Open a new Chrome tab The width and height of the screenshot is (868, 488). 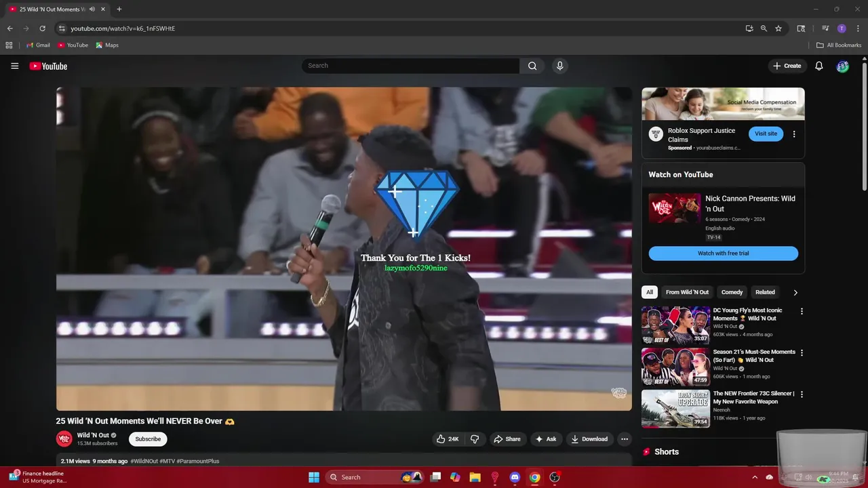click(x=119, y=9)
